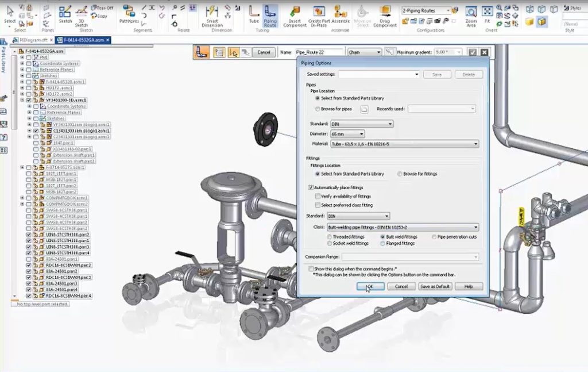Screen dimensions: 588x372
Task: Click Save as Default in the dialog
Action: tap(434, 286)
